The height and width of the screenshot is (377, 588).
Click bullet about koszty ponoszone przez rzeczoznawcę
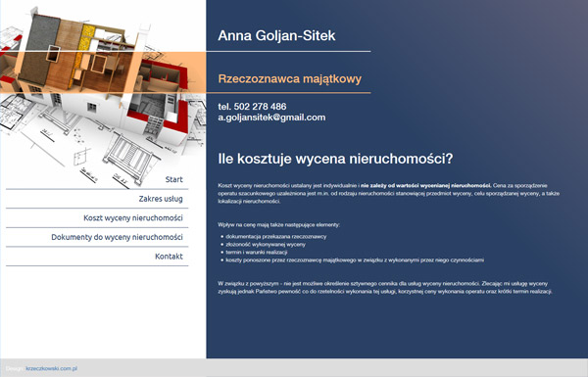tap(355, 260)
